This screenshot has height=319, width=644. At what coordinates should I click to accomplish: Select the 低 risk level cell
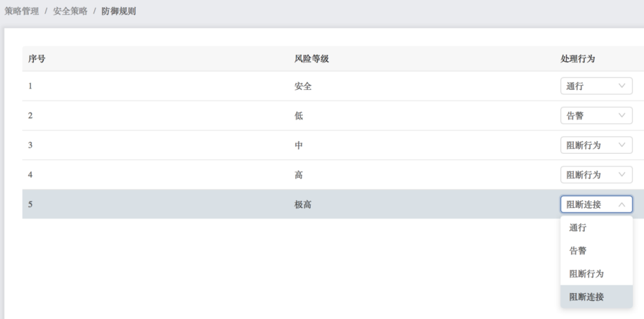(298, 116)
